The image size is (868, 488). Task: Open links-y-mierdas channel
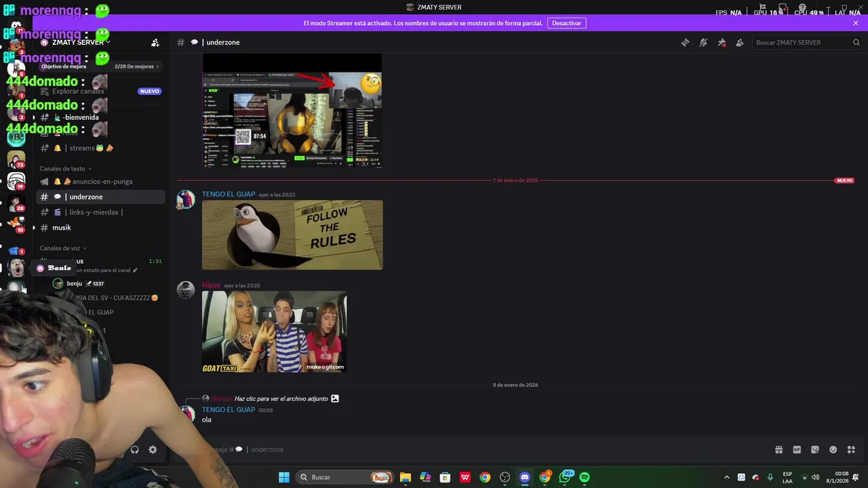point(100,212)
